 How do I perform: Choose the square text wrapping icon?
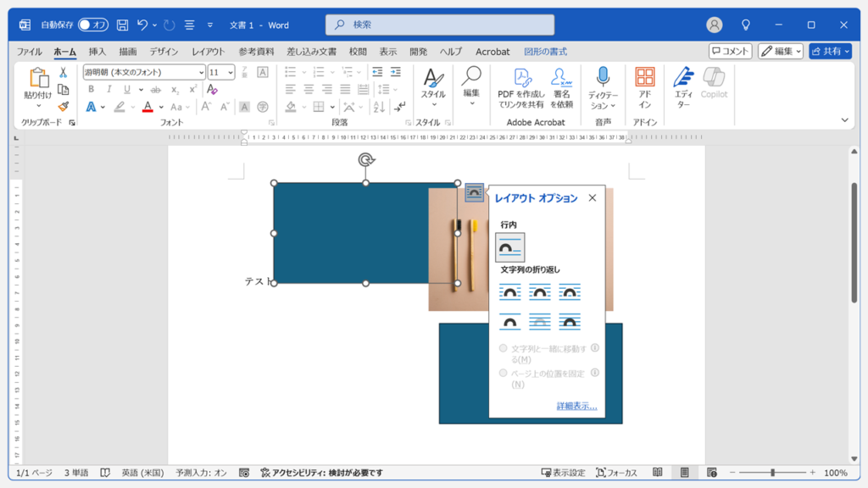tap(509, 292)
